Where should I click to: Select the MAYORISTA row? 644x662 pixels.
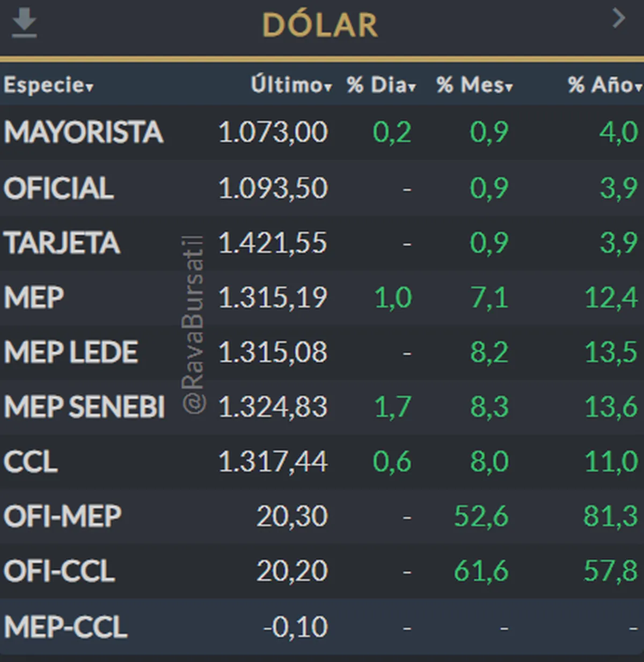(x=322, y=132)
